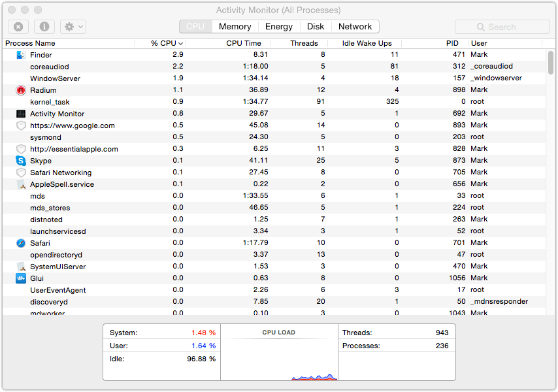Open the gear action dropdown menu
Screen dimensions: 558x392
pyautogui.click(x=73, y=27)
